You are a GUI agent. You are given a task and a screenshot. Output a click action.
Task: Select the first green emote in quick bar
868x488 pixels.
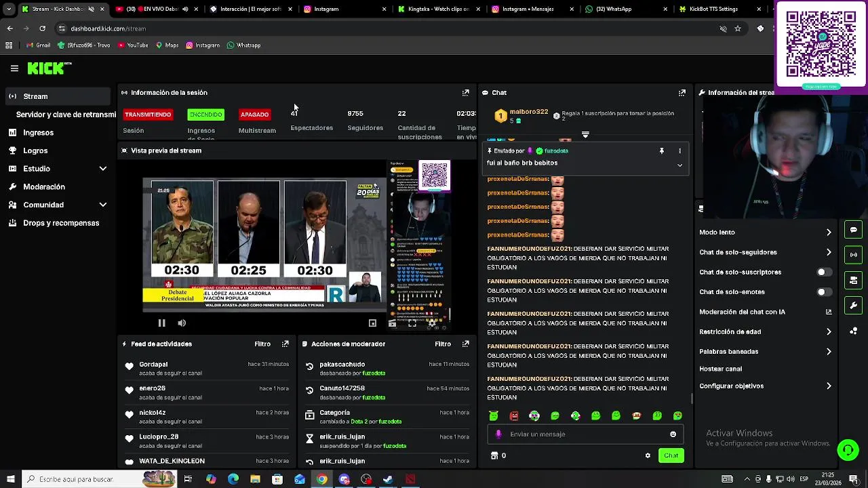(494, 415)
